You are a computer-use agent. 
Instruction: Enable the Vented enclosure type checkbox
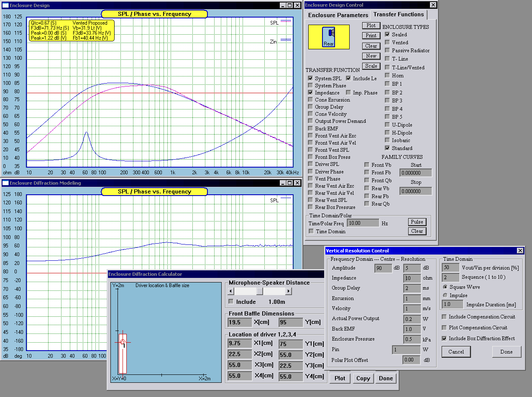pos(387,43)
